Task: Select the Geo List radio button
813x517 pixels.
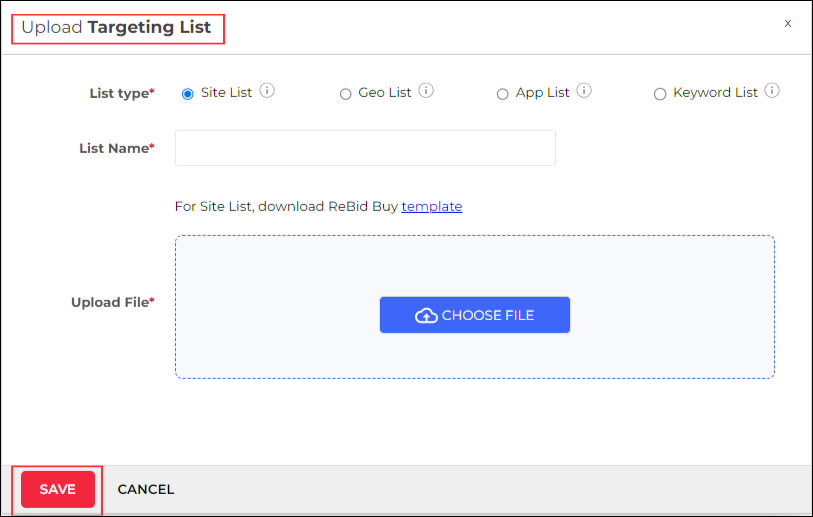Action: [x=345, y=94]
